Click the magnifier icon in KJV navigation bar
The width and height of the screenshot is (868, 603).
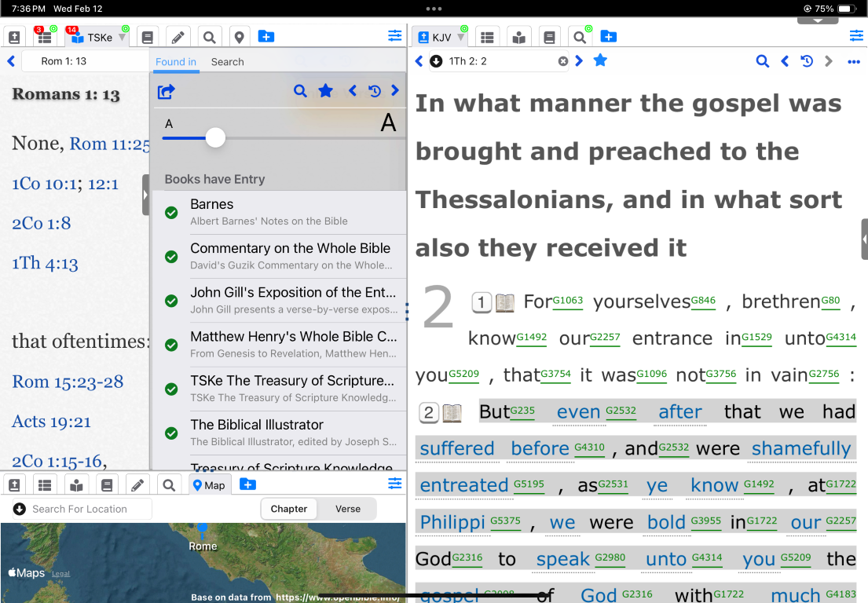click(762, 61)
